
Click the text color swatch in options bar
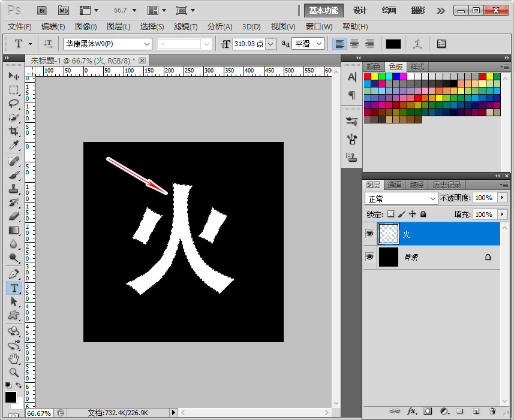393,44
